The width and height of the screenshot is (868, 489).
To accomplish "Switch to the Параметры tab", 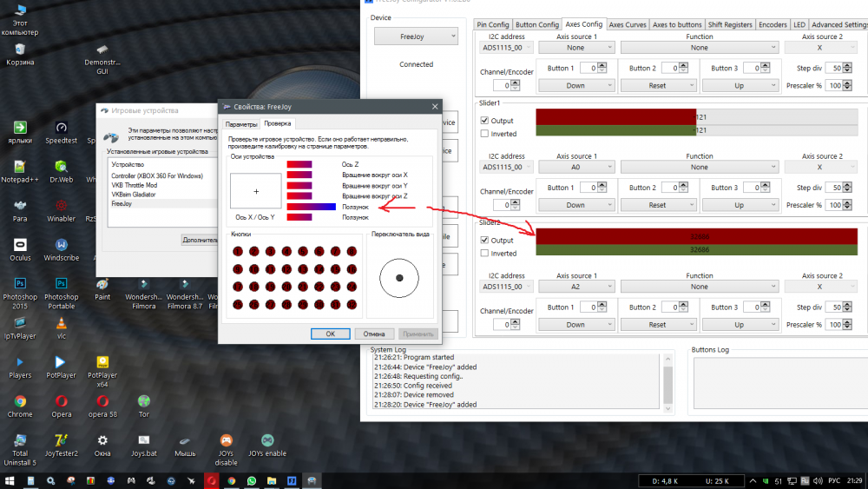I will [241, 124].
